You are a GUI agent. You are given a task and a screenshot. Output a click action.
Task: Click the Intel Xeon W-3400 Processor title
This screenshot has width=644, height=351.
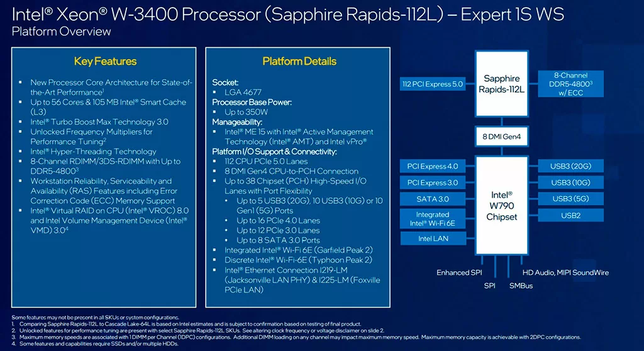(287, 14)
